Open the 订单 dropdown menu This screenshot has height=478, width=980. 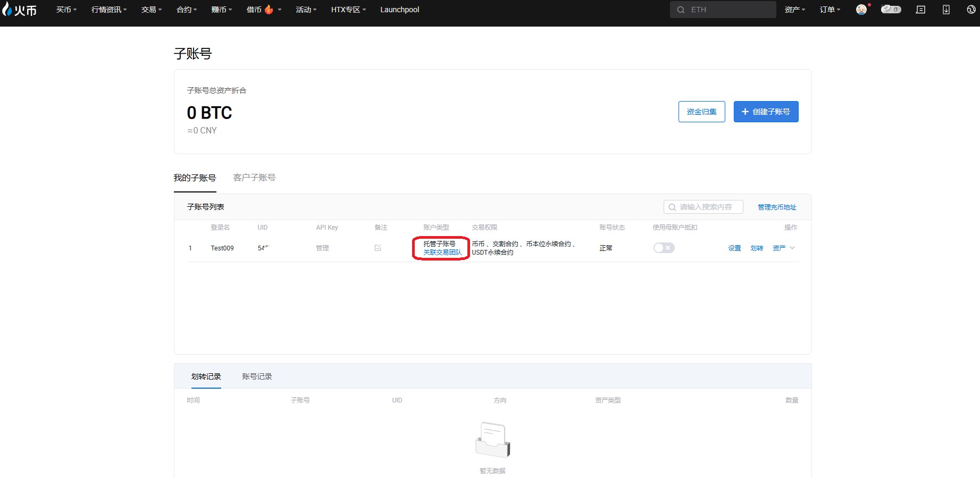830,10
